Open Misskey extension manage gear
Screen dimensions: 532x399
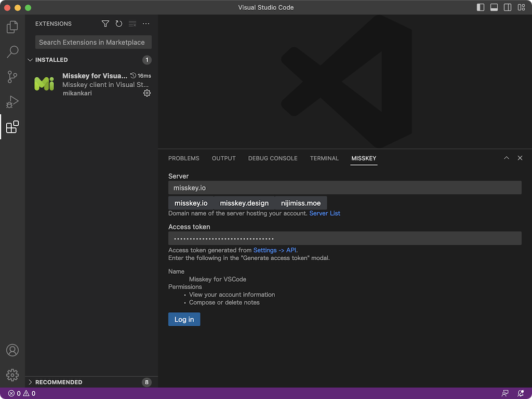click(147, 93)
